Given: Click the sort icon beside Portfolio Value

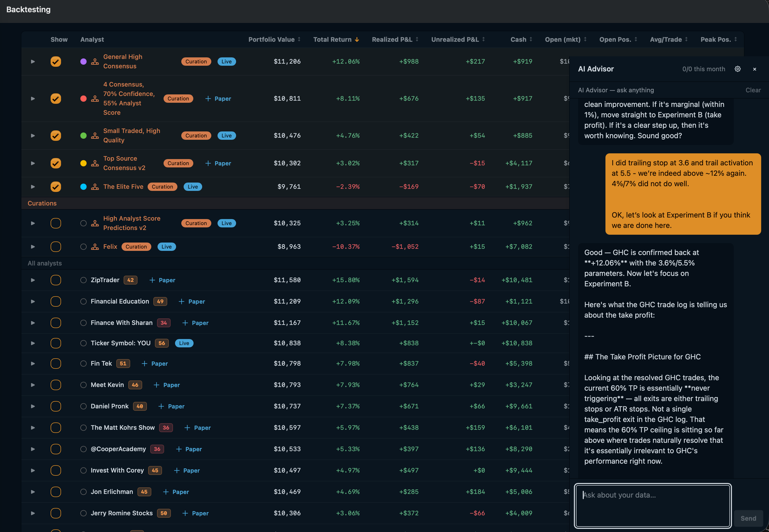Looking at the screenshot, I should tap(299, 39).
